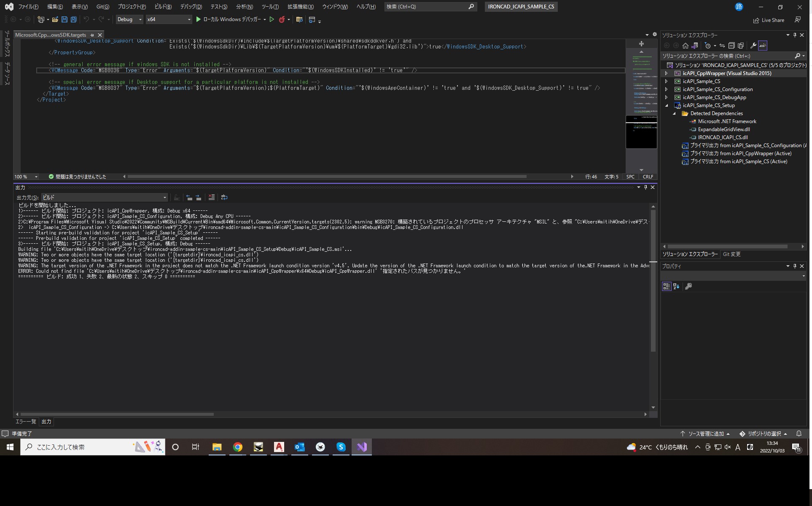This screenshot has width=812, height=506.
Task: Open the ビルド(B) menu
Action: coord(163,7)
